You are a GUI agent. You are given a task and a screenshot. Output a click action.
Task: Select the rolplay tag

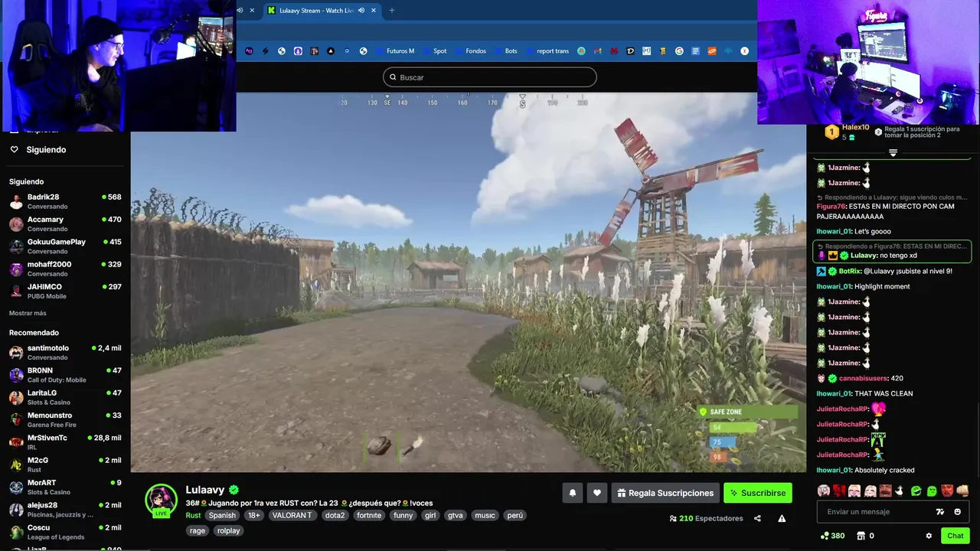pos(228,530)
